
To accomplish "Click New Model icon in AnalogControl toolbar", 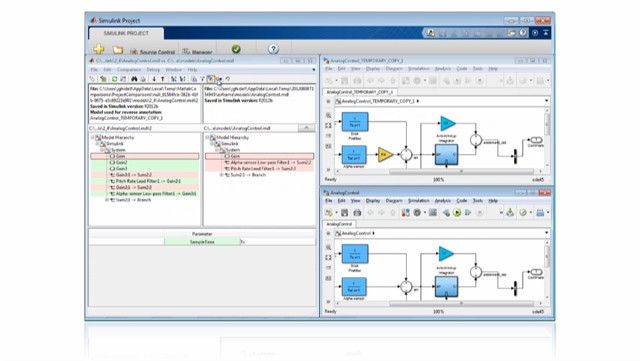I will pos(329,213).
